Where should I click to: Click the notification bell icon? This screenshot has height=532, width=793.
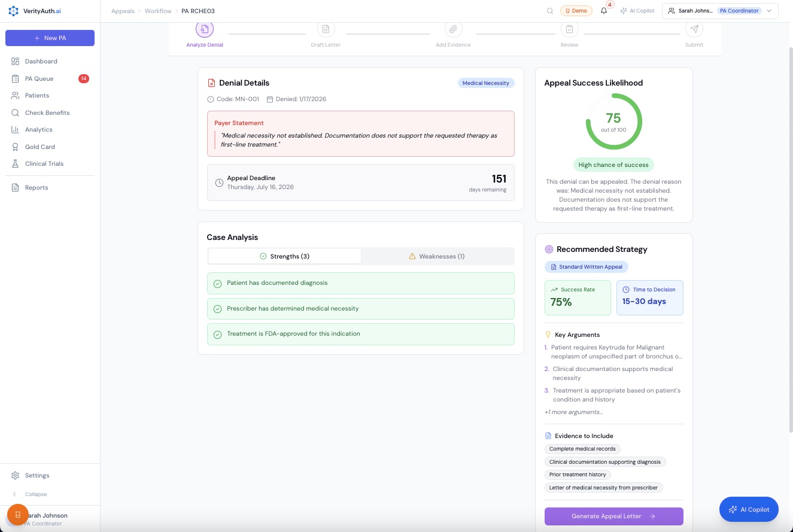coord(603,10)
